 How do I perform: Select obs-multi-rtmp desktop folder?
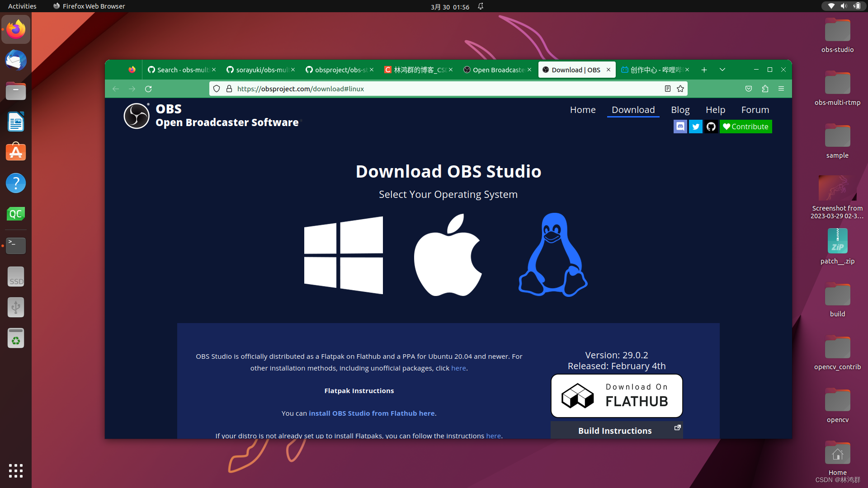coord(837,88)
